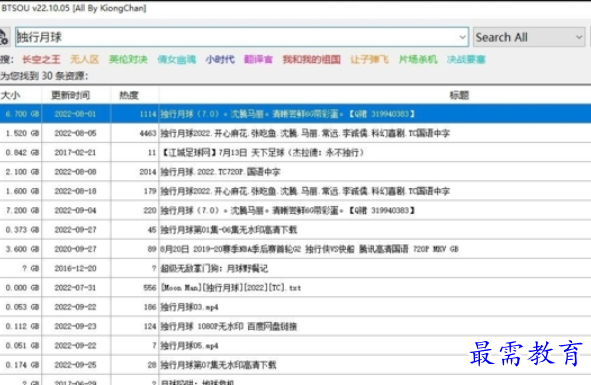Click the search icon left of the query box

4,37
